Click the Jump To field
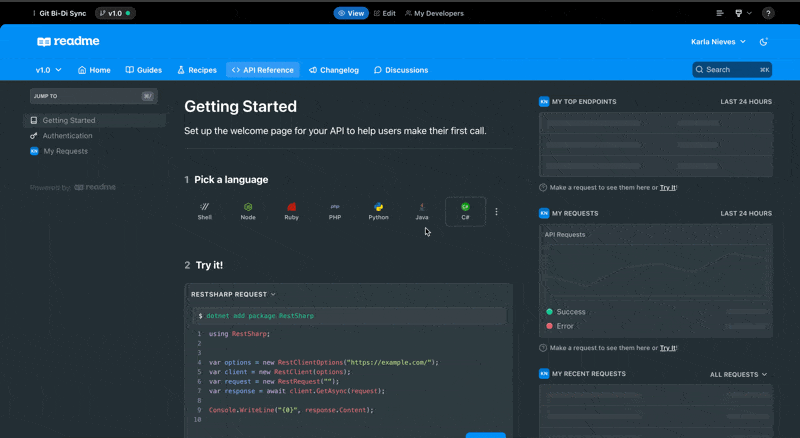This screenshot has height=438, width=800. click(93, 96)
